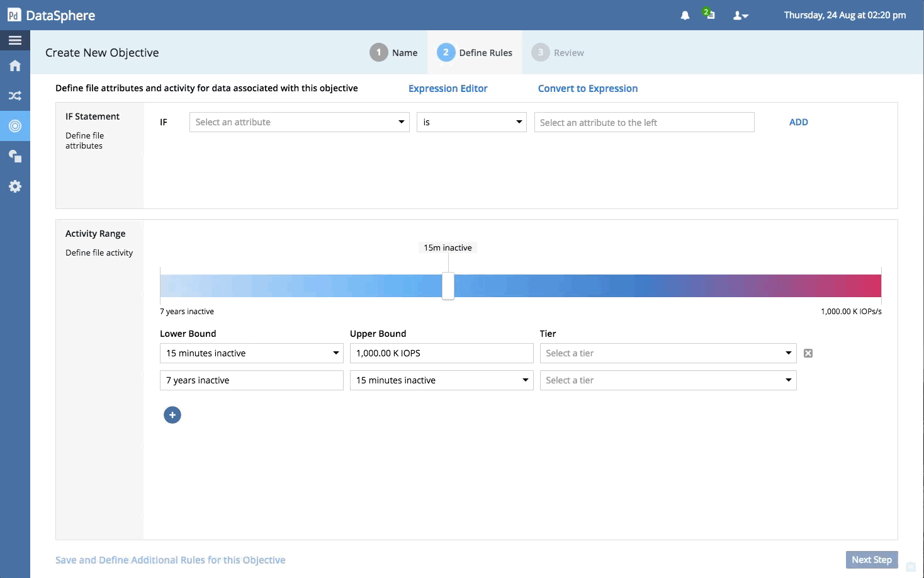The width and height of the screenshot is (924, 578).
Task: Open the Select an attribute dropdown
Action: tap(300, 122)
